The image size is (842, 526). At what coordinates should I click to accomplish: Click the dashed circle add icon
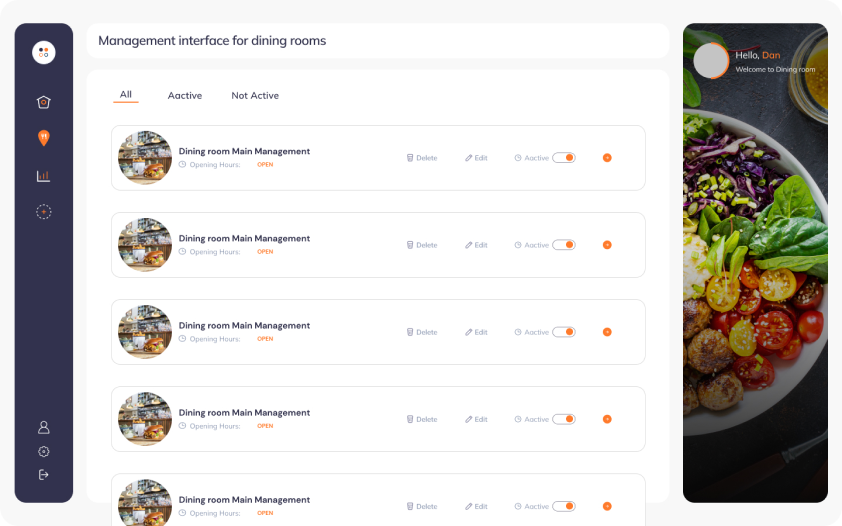(43, 212)
